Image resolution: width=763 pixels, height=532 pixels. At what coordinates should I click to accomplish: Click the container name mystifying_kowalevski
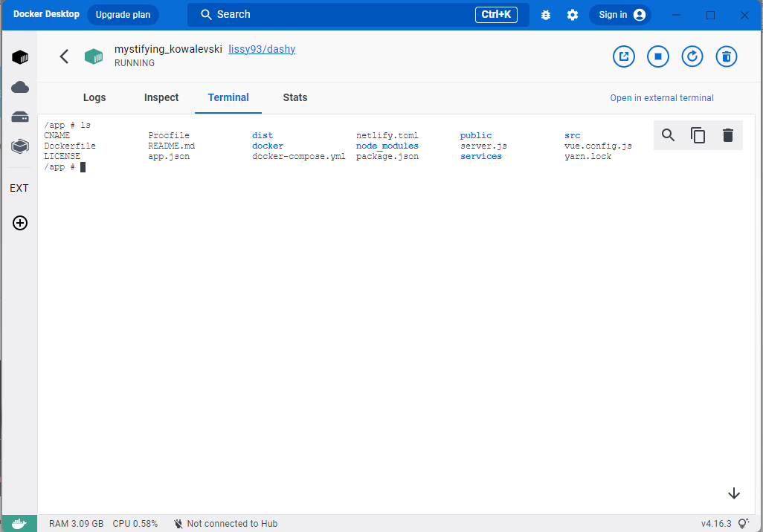(168, 49)
